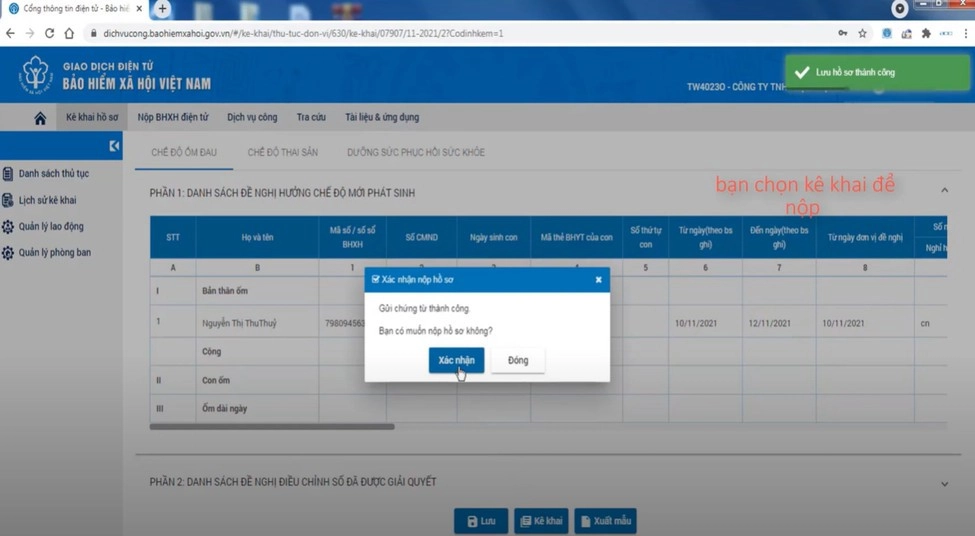This screenshot has width=975, height=536.
Task: Close the Xác nhận nộp hồ sơ dialog
Action: point(598,280)
